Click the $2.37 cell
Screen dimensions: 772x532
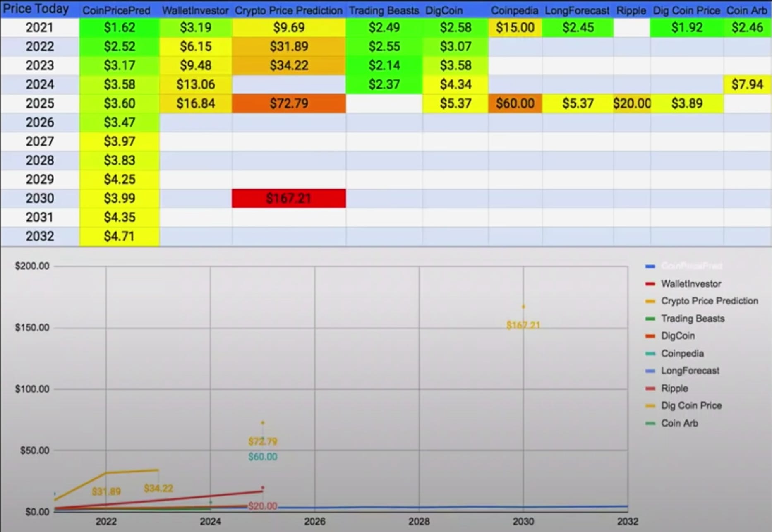pos(384,84)
